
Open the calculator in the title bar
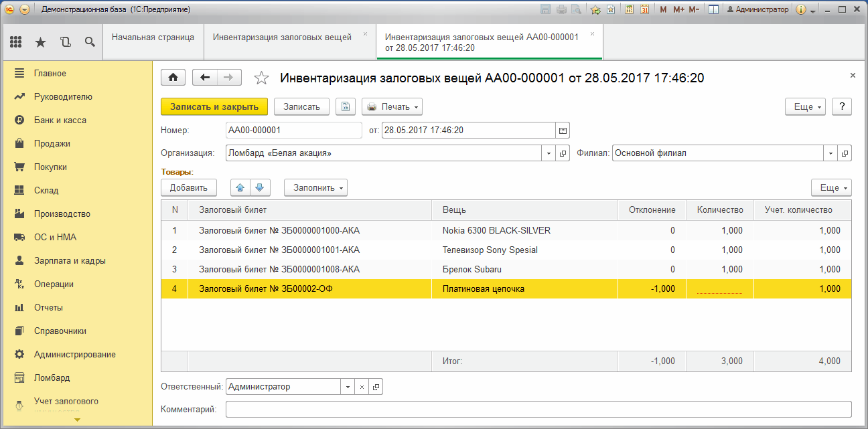click(x=629, y=9)
